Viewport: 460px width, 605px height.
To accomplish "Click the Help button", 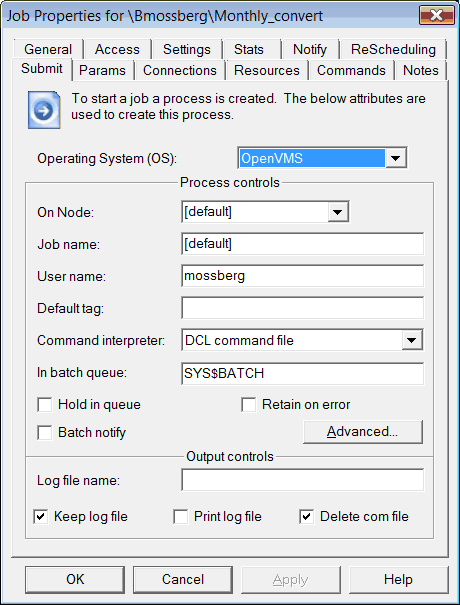I will point(398,580).
